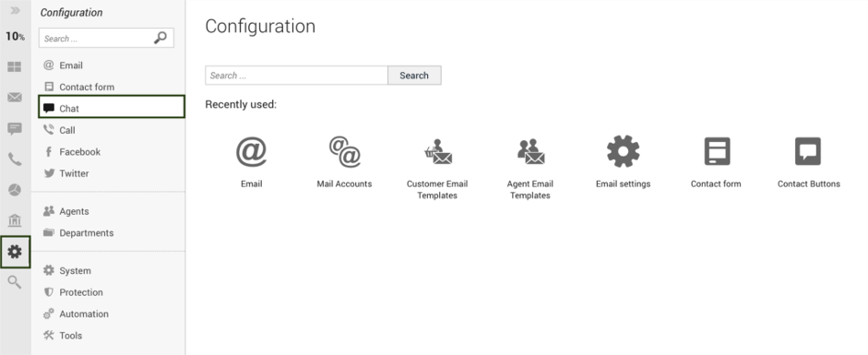
Task: Open Customer Email Templates icon
Action: (438, 152)
